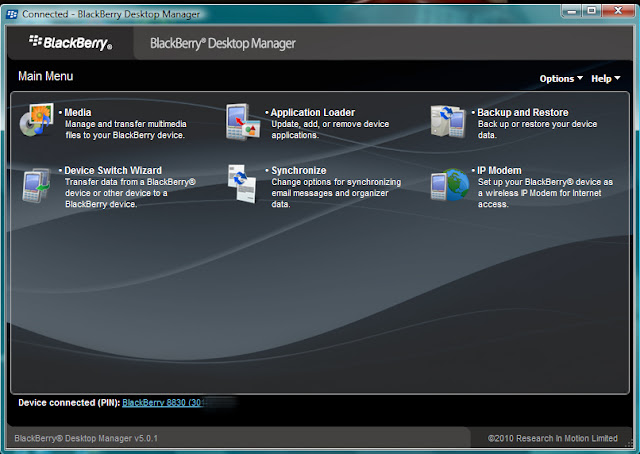Open the Device Switch Wizard title
The height and width of the screenshot is (454, 640).
(x=113, y=170)
